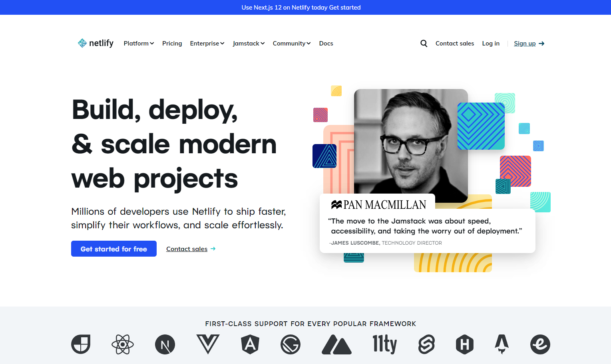This screenshot has height=364, width=611.
Task: Follow the Contact sales link below the headline
Action: point(187,249)
